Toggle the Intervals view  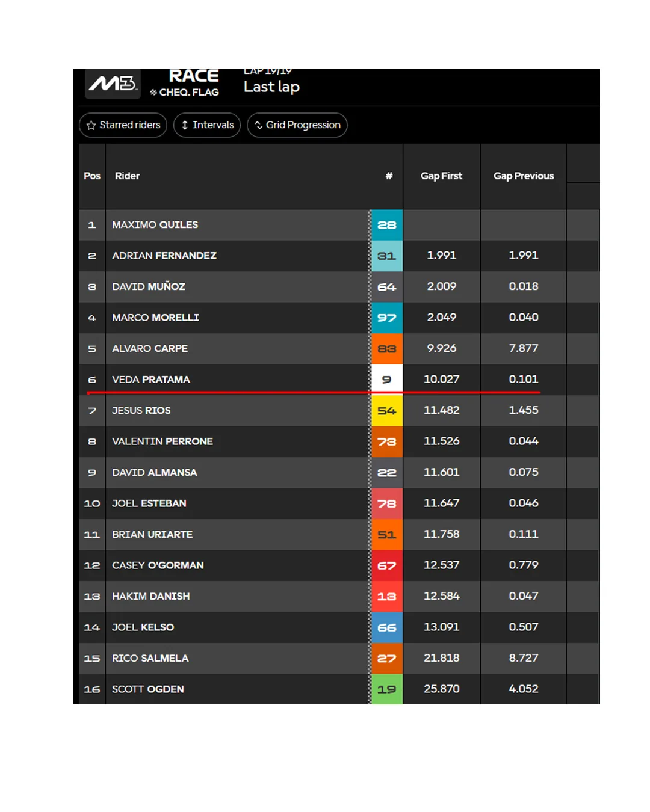[x=207, y=125]
